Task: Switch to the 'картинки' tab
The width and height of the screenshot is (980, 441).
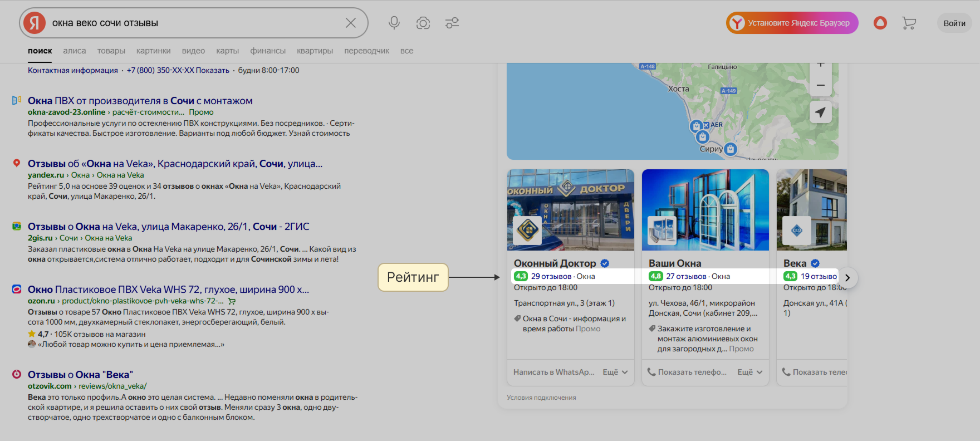Action: pos(153,51)
